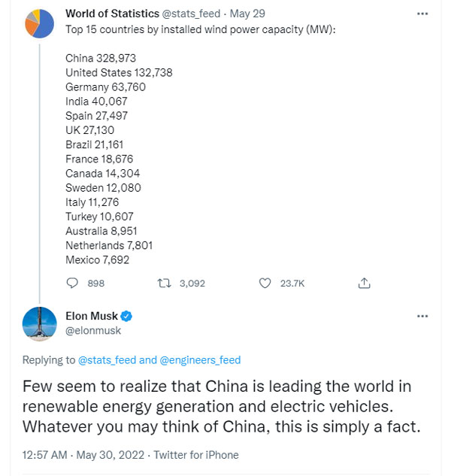The height and width of the screenshot is (476, 451).
Task: View the 3,092 retweets count
Action: click(x=192, y=283)
